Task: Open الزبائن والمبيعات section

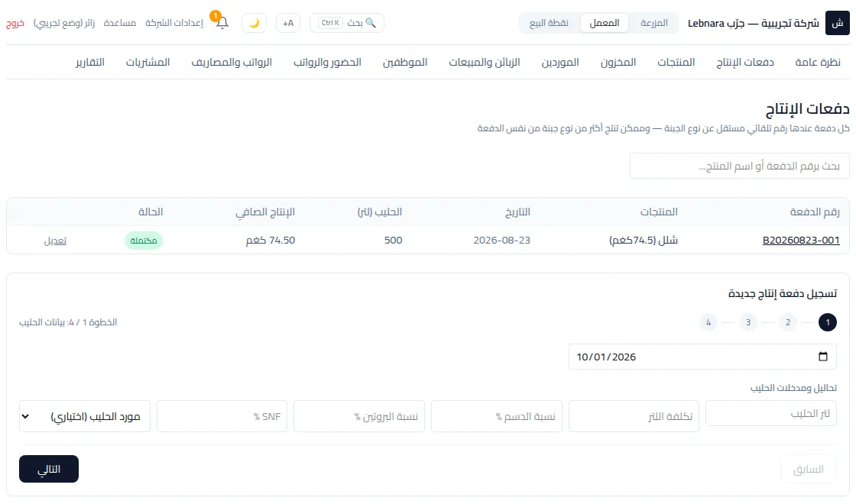Action: (485, 62)
